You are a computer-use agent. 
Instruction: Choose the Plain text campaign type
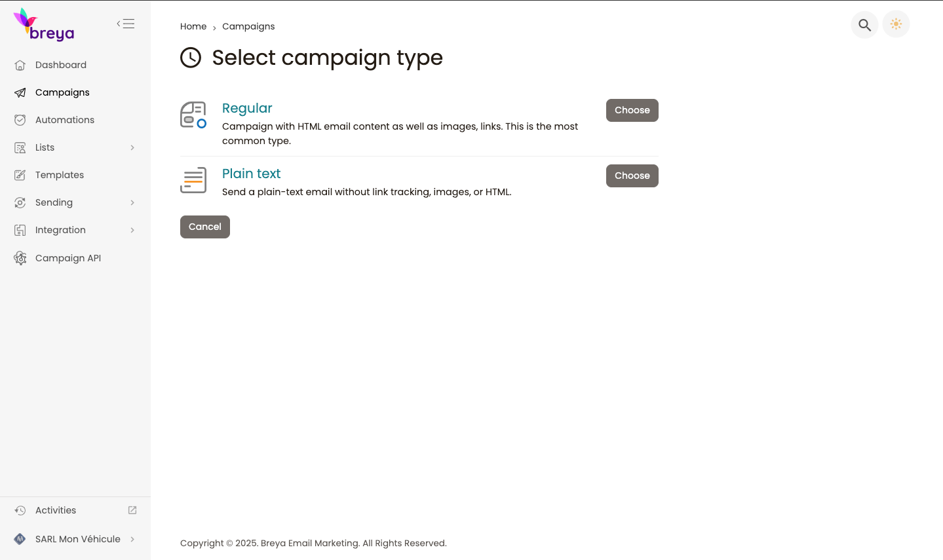(x=632, y=176)
